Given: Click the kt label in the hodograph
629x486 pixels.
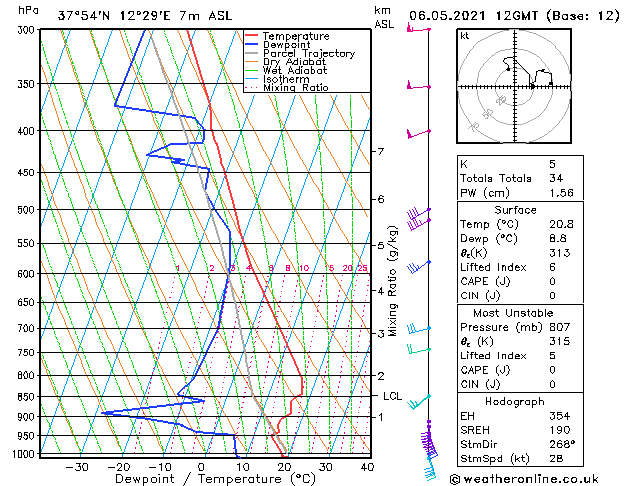Looking at the screenshot, I should [465, 36].
